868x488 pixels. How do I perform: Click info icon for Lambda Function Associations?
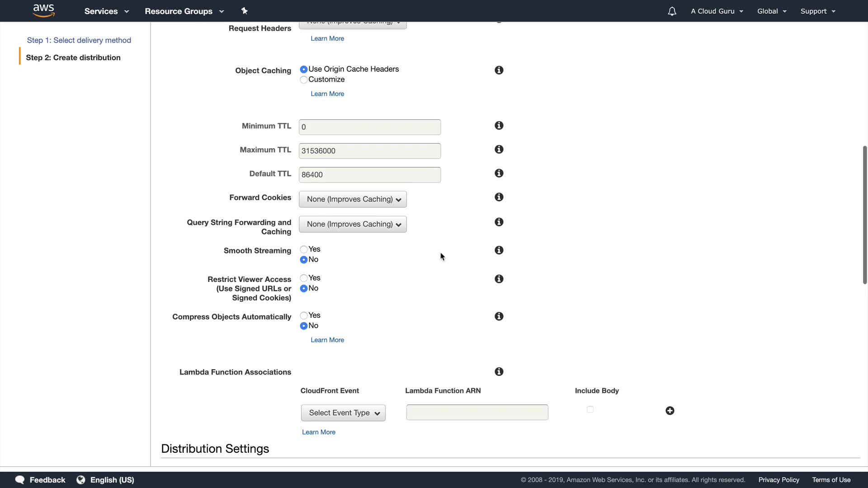[499, 371]
